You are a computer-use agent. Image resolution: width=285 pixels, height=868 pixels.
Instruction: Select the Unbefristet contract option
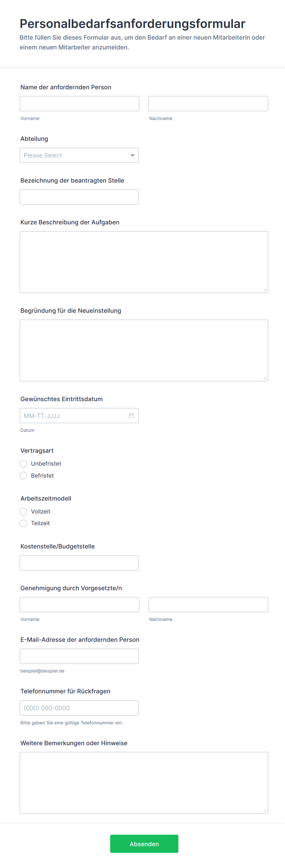click(x=24, y=464)
